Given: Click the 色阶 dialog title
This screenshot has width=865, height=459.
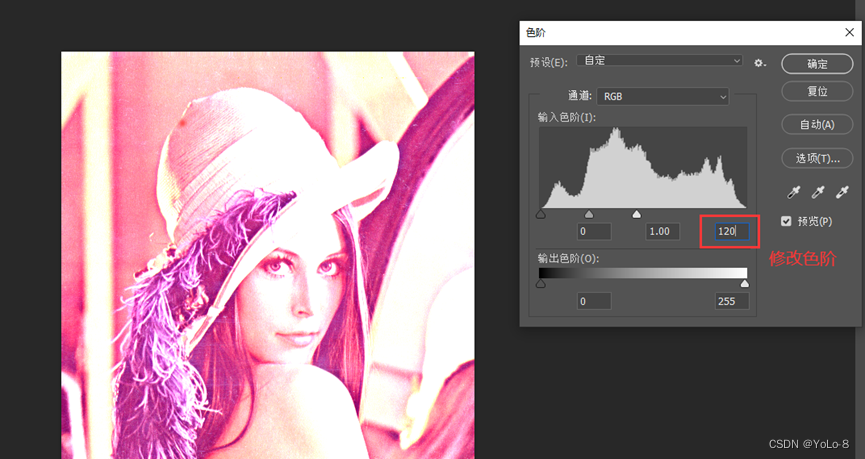Looking at the screenshot, I should 536,33.
